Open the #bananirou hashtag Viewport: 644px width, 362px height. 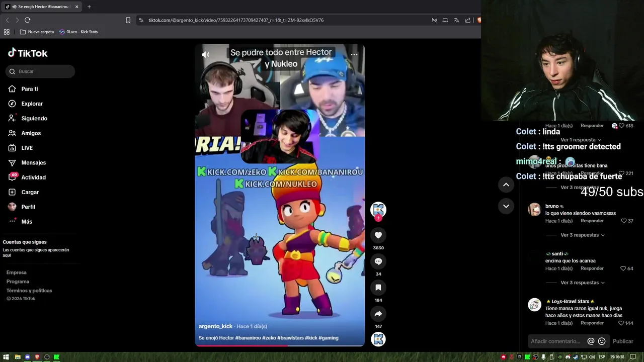[249, 338]
